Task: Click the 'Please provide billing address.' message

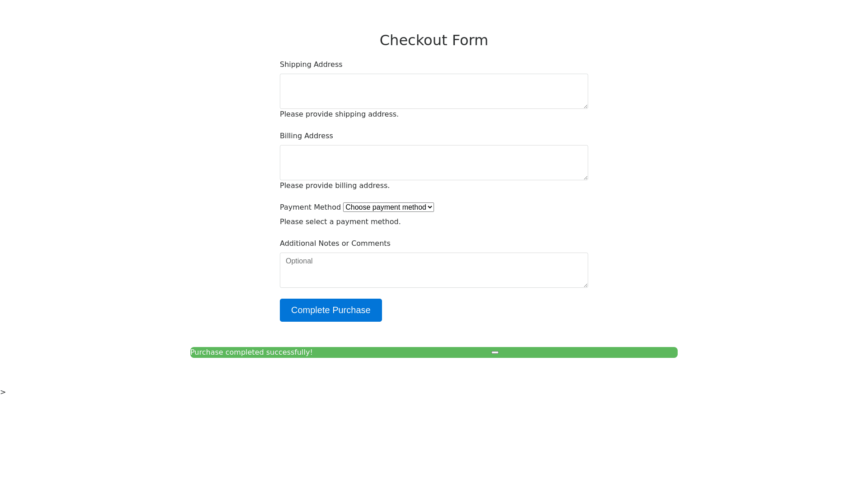Action: [x=335, y=186]
